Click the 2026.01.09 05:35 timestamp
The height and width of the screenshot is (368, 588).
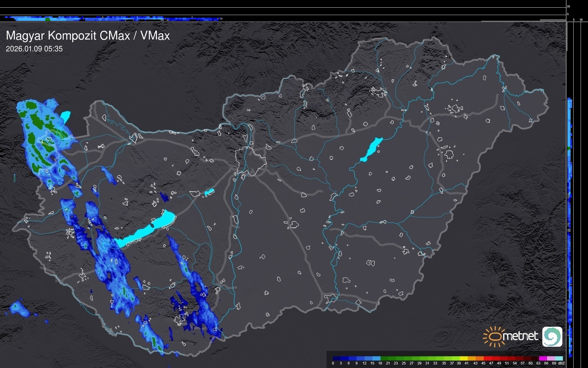pos(34,49)
